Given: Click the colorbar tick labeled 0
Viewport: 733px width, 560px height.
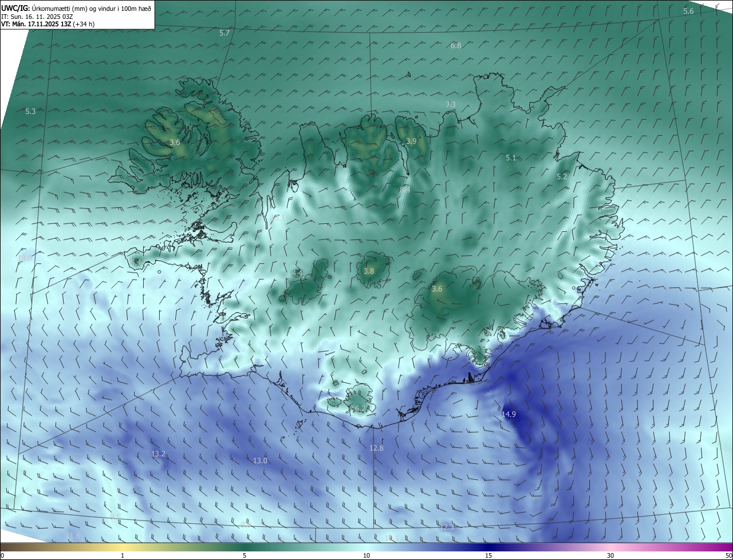Looking at the screenshot, I should 2,555.
